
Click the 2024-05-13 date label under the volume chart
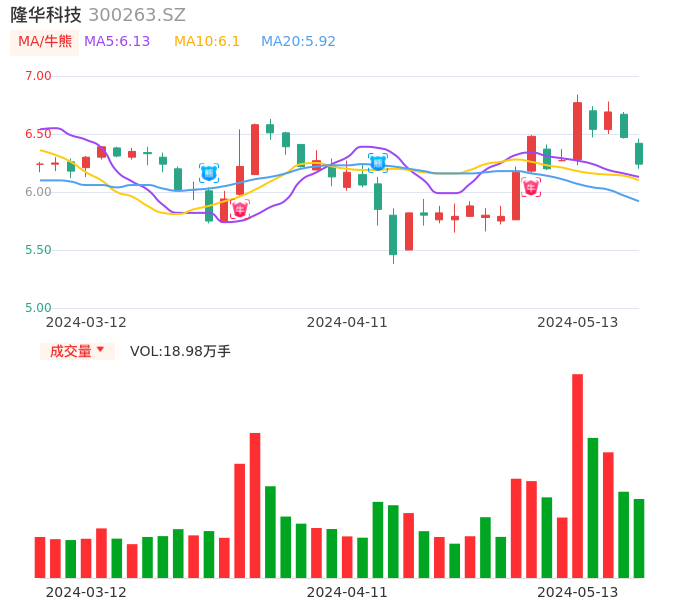click(x=578, y=592)
